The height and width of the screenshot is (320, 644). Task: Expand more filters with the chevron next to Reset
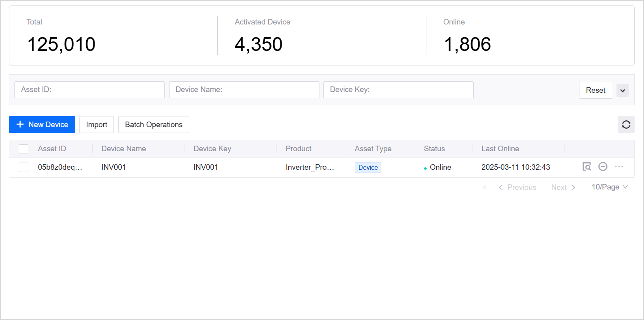[622, 90]
